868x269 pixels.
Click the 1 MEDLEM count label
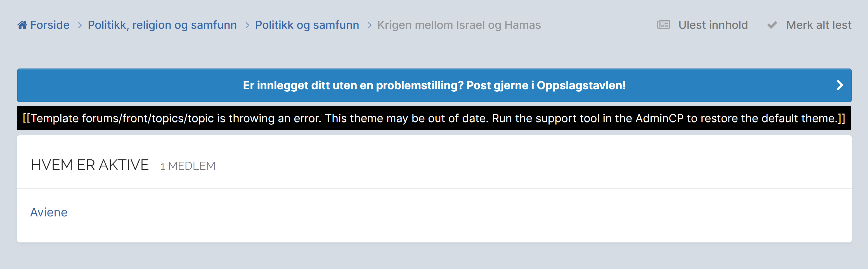pos(188,166)
